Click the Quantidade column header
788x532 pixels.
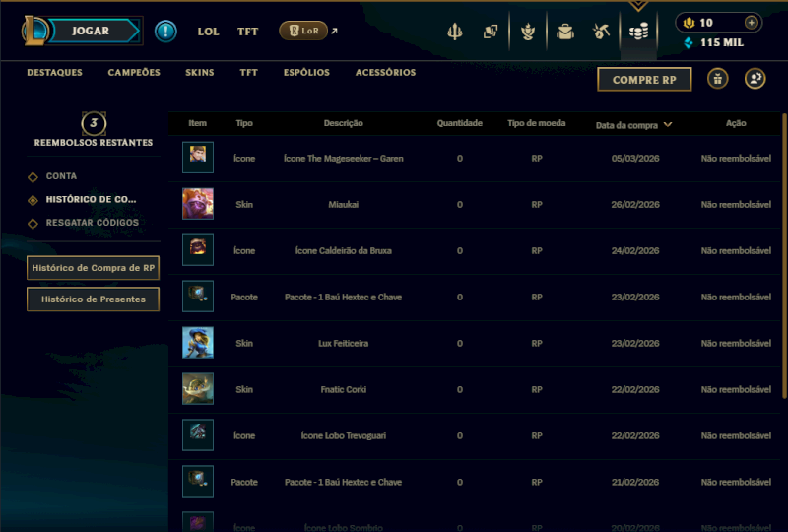click(460, 123)
